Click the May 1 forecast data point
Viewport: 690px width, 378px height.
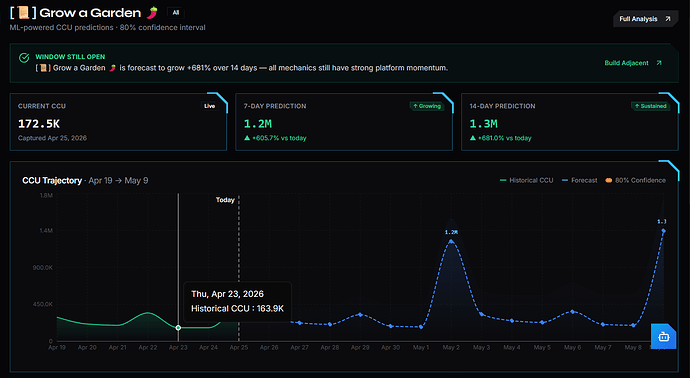(421, 327)
